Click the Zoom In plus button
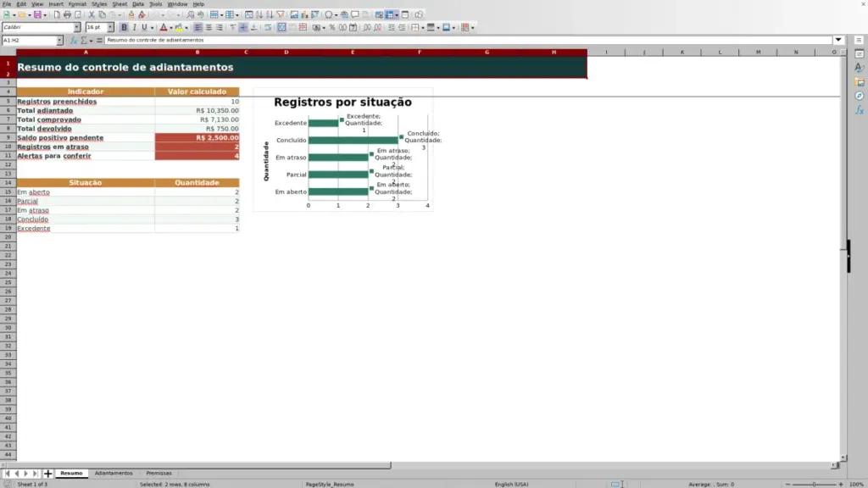This screenshot has height=488, width=868. [840, 484]
